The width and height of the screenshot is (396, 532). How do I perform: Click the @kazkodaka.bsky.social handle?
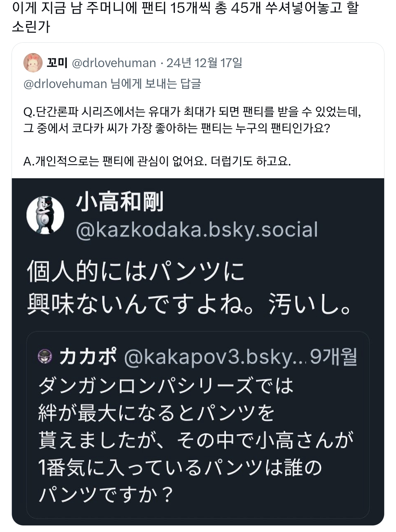(x=197, y=230)
